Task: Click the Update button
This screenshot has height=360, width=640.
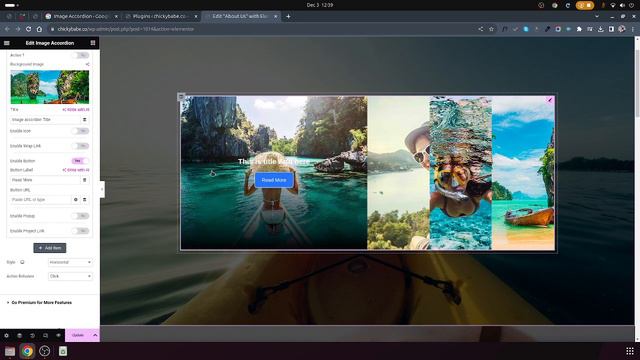Action: pos(78,335)
